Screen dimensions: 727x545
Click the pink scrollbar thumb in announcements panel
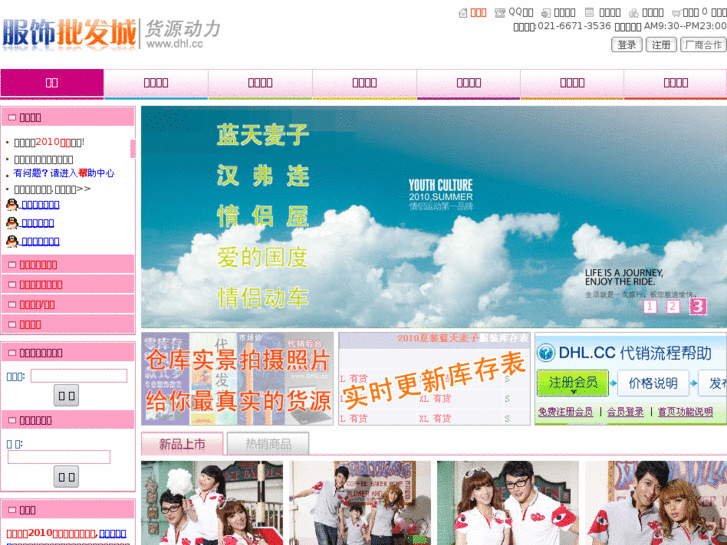tap(133, 148)
